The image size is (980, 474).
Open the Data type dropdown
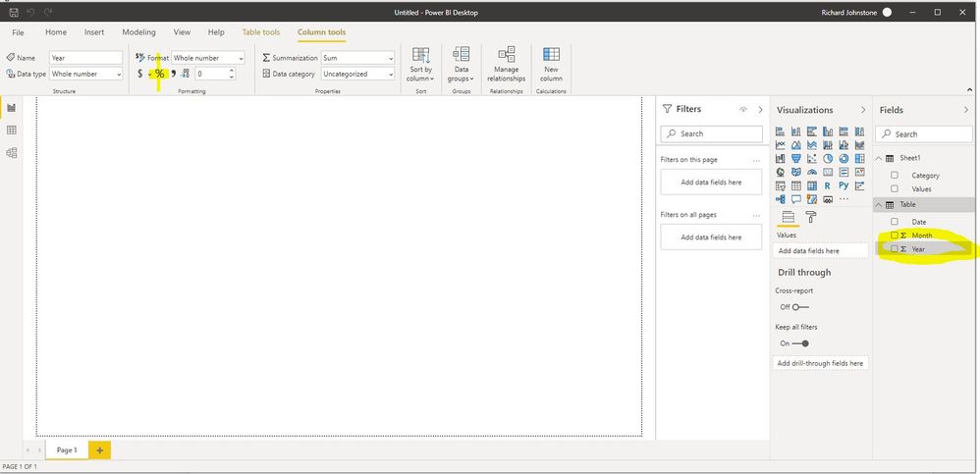pyautogui.click(x=86, y=74)
